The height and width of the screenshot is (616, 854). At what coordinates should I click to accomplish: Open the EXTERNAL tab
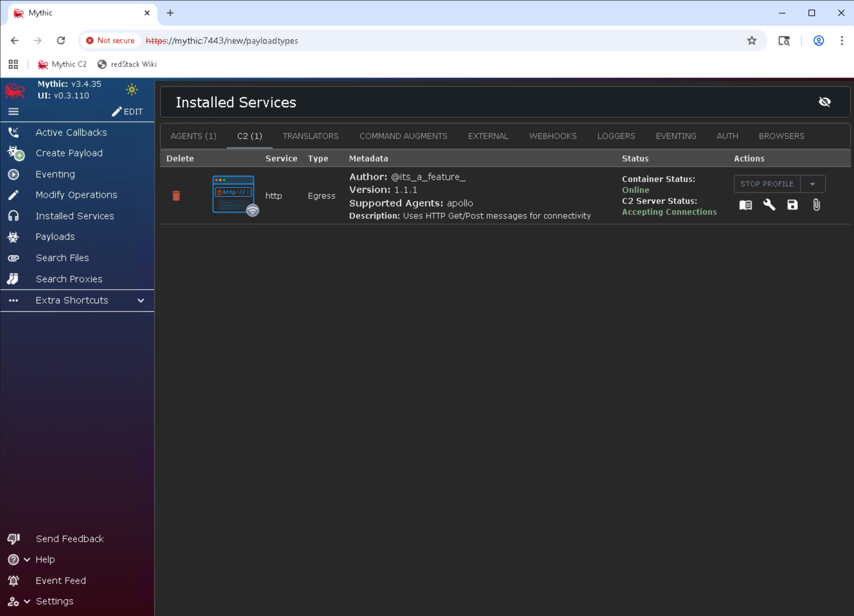click(488, 136)
